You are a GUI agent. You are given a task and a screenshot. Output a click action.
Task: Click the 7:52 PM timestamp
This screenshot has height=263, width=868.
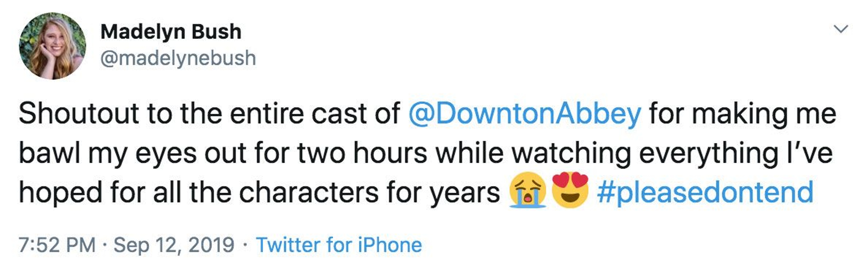(x=57, y=245)
